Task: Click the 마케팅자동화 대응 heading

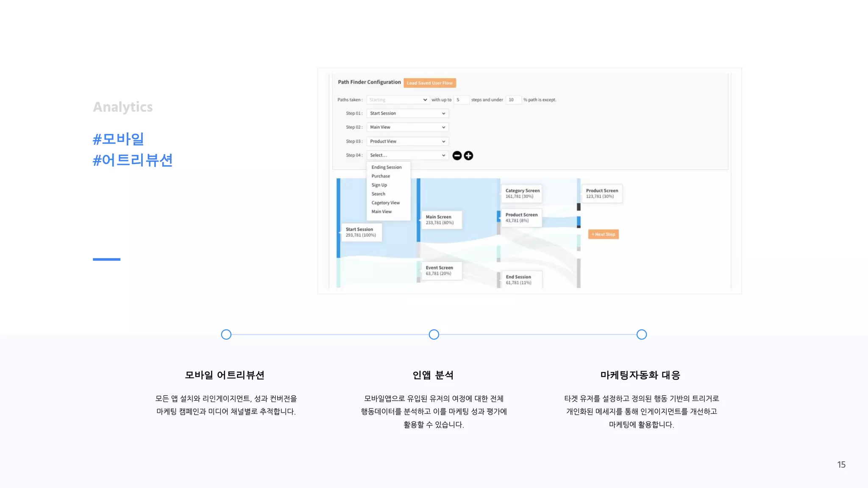Action: pos(640,375)
